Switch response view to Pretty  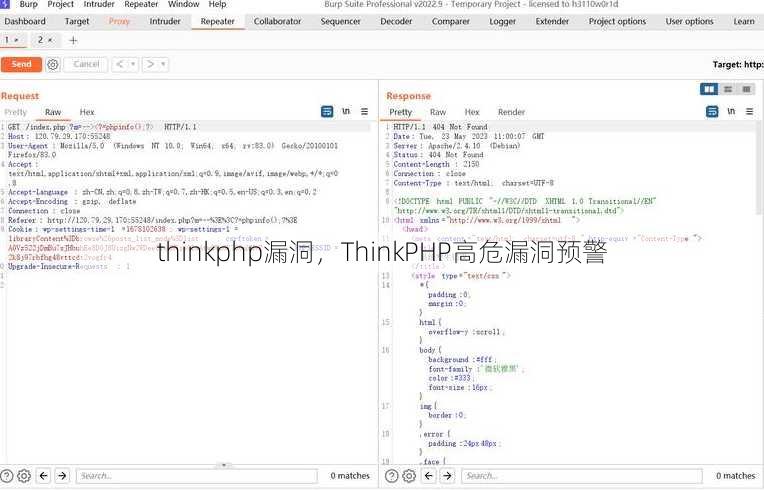click(401, 112)
